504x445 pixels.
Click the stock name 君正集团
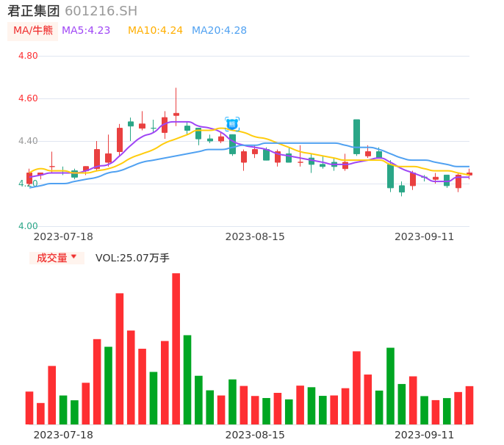pyautogui.click(x=34, y=11)
